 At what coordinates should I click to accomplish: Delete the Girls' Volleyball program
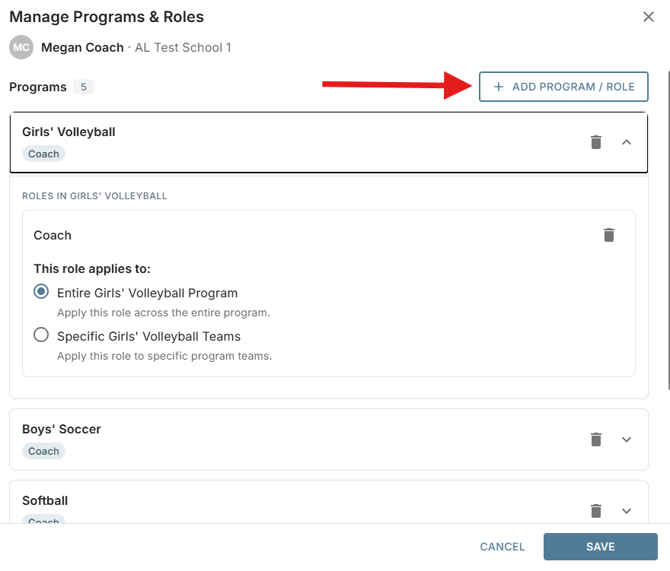tap(596, 142)
